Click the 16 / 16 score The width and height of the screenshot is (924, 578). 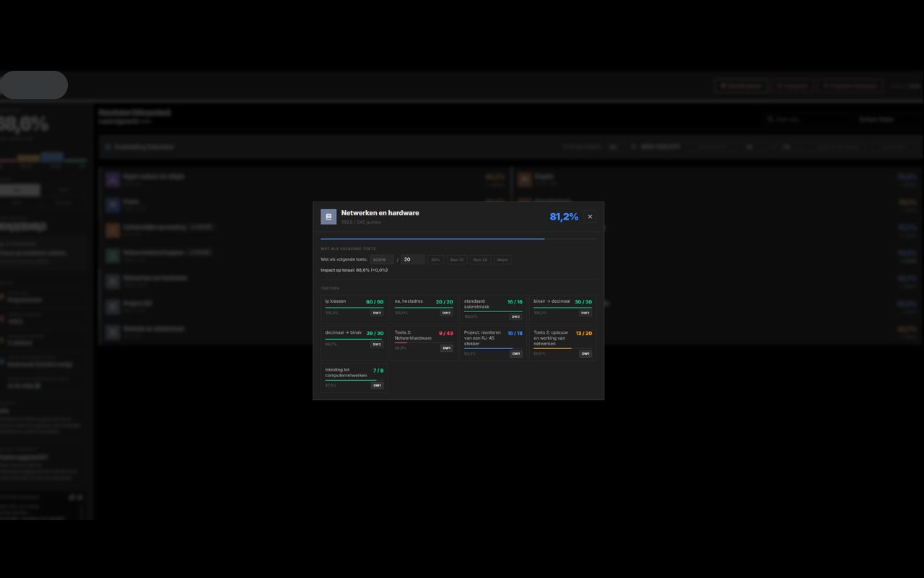pyautogui.click(x=515, y=302)
